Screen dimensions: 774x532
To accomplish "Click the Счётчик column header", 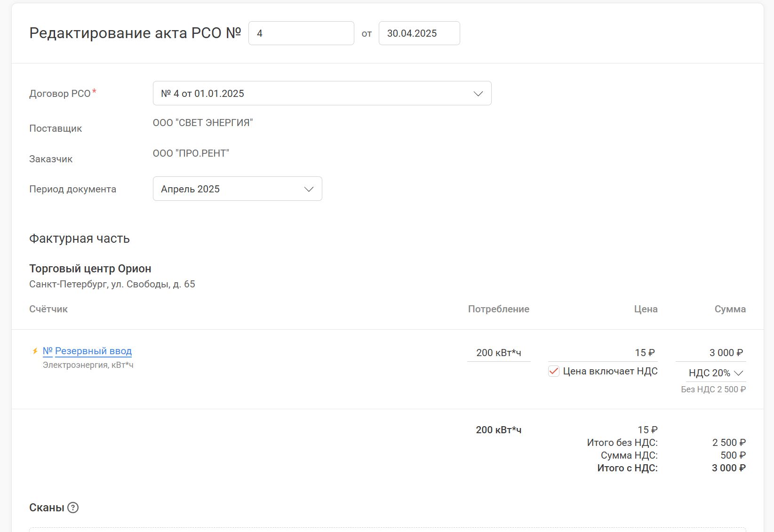I will click(x=48, y=309).
